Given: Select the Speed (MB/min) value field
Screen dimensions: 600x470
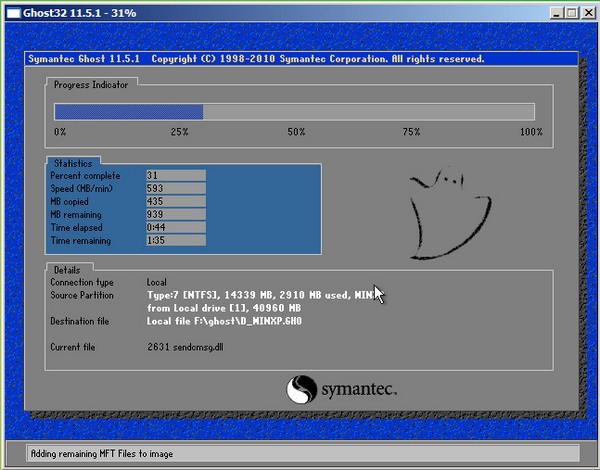Looking at the screenshot, I should [175, 189].
